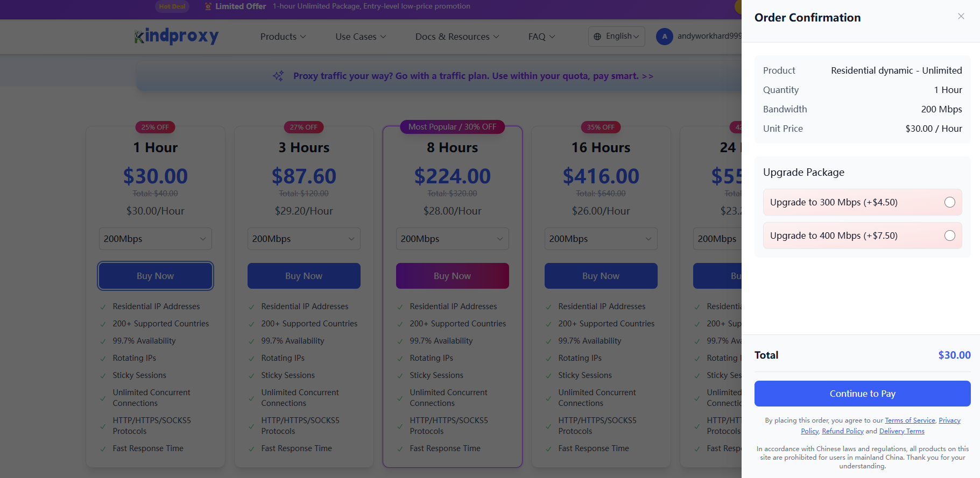Open the Refund Policy link

[x=842, y=431]
